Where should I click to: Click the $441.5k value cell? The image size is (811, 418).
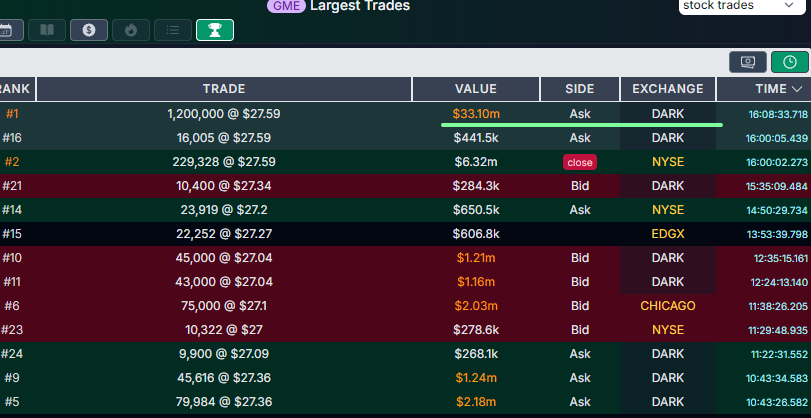pos(476,138)
